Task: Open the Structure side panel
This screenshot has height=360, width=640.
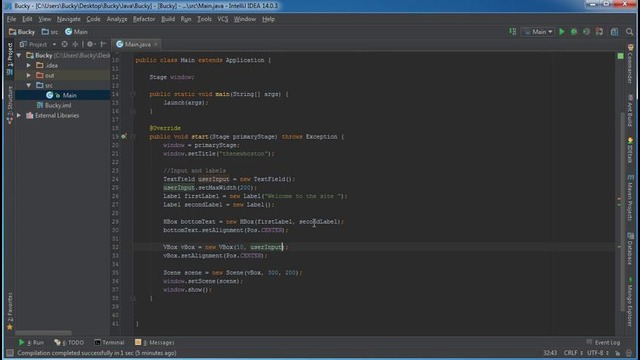Action: (x=10, y=104)
